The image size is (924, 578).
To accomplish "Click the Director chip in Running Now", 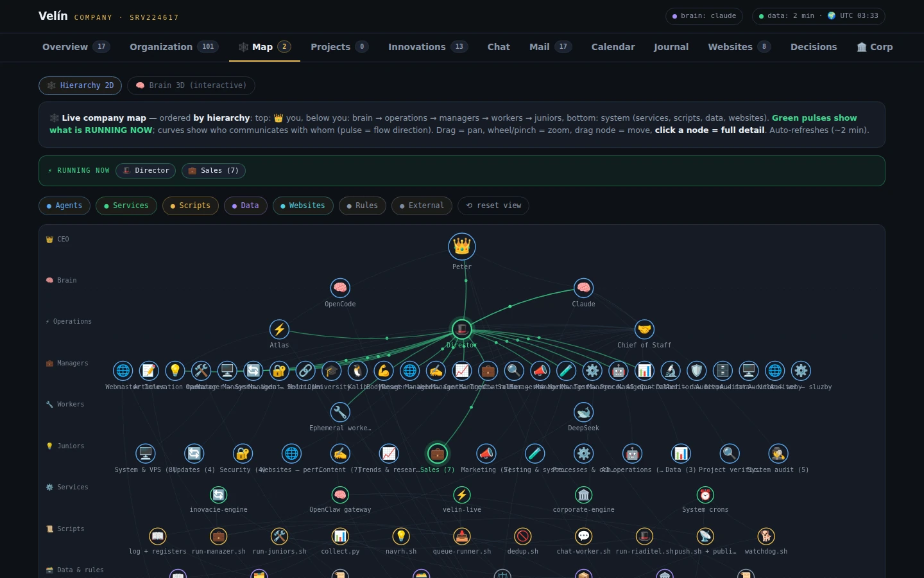I will tap(146, 171).
